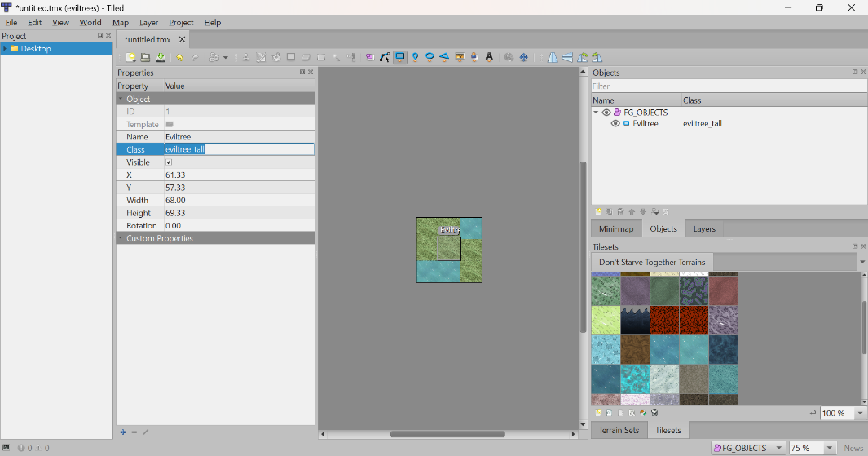Open the console icon in status bar
The height and width of the screenshot is (456, 868).
[7, 448]
